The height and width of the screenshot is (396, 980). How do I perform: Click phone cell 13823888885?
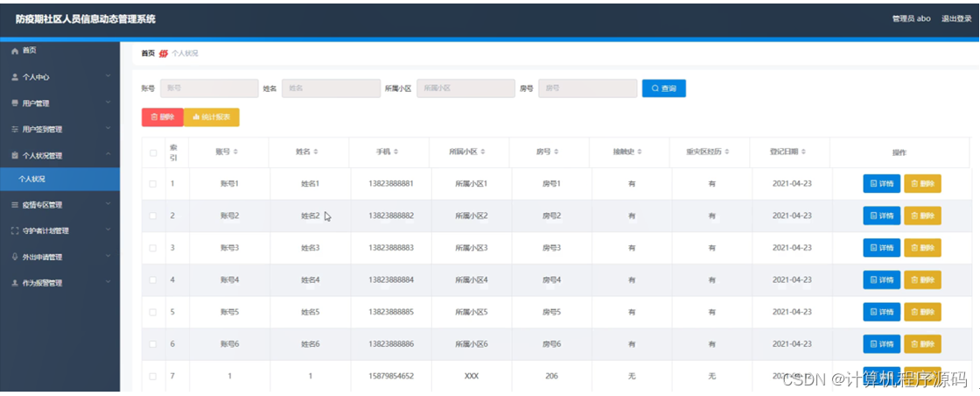(x=391, y=312)
